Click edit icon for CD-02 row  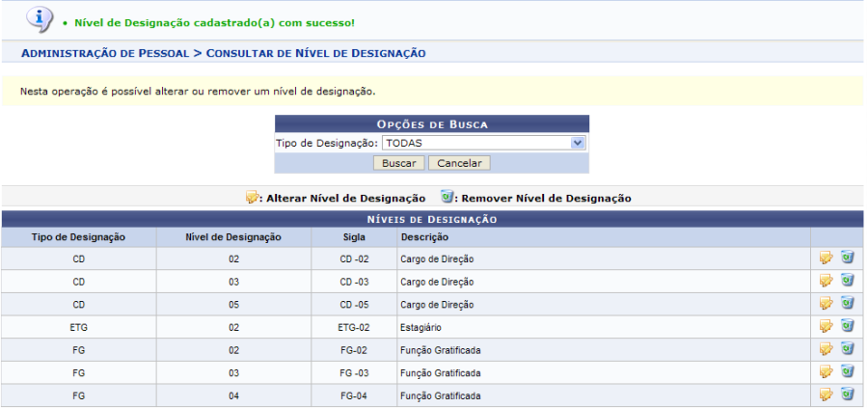click(826, 258)
